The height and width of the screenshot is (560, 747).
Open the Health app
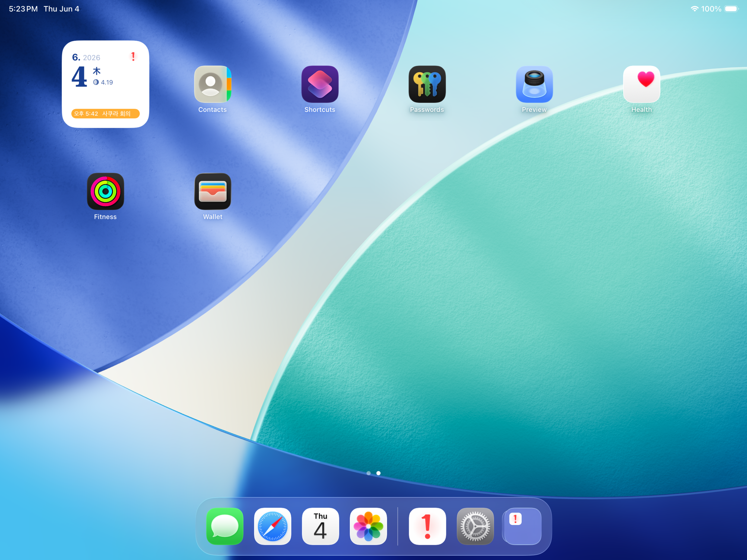point(641,84)
